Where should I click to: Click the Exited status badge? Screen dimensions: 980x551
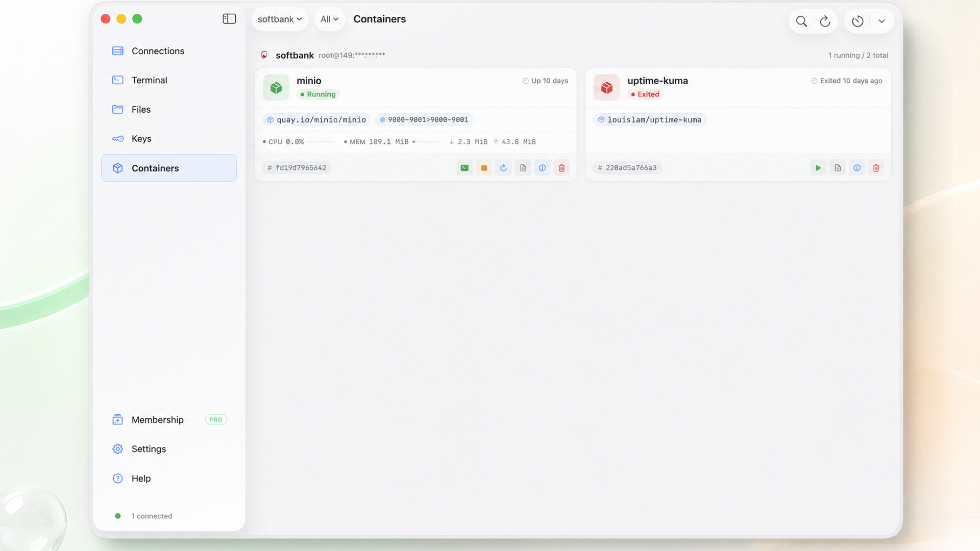click(x=645, y=94)
